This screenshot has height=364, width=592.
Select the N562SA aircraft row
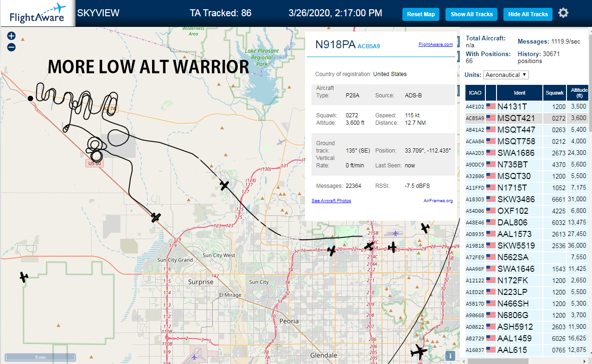pos(527,257)
